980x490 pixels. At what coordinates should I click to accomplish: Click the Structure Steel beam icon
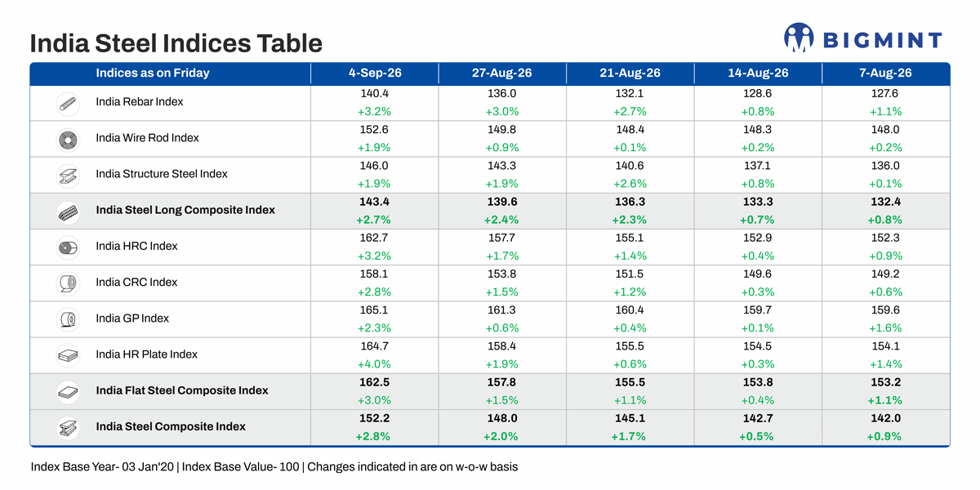pos(67,176)
